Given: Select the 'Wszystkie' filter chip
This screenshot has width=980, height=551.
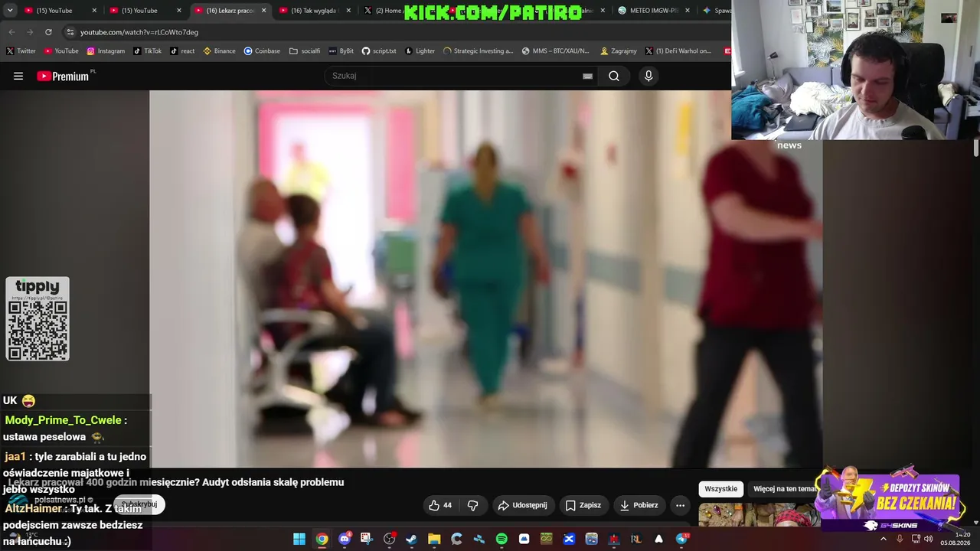Looking at the screenshot, I should [720, 489].
